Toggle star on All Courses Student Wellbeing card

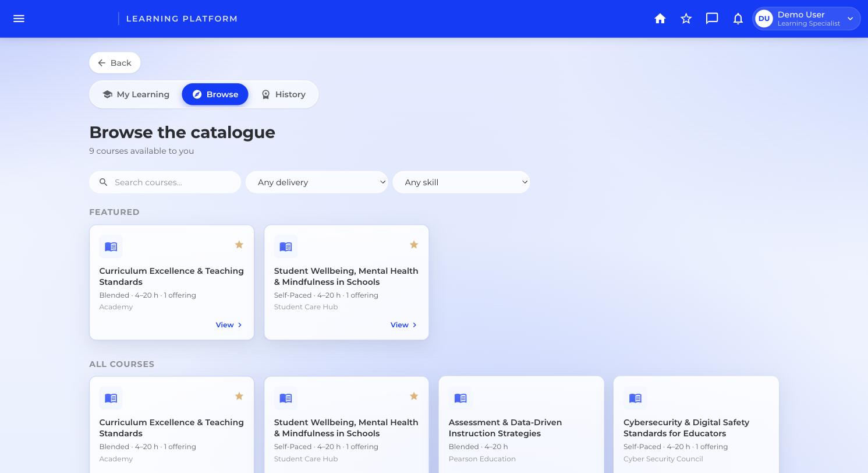point(414,396)
